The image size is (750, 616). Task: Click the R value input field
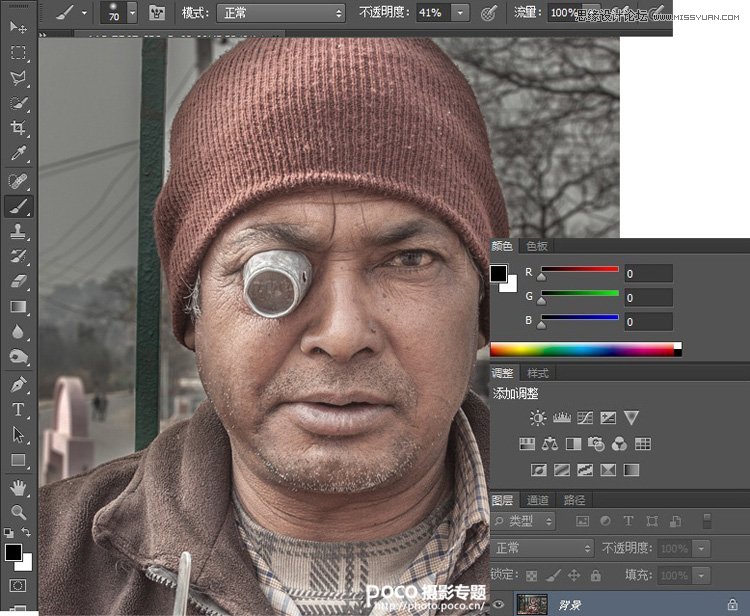pyautogui.click(x=648, y=273)
